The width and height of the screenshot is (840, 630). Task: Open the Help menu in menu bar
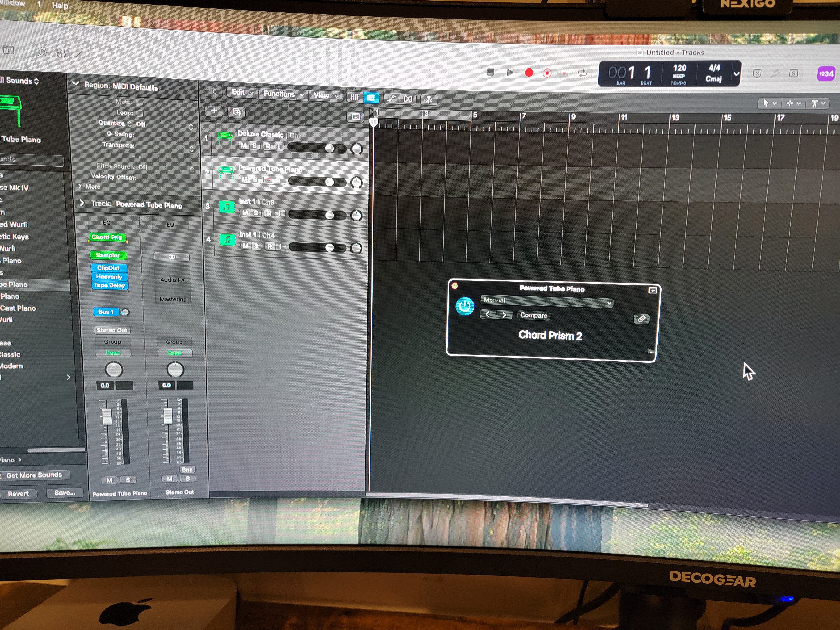tap(60, 5)
